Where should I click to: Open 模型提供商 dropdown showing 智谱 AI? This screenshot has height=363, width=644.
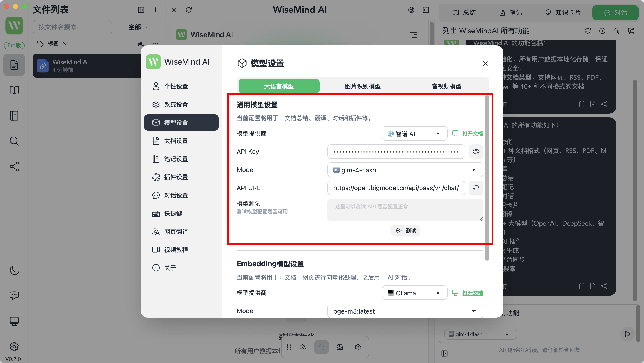[x=414, y=134]
